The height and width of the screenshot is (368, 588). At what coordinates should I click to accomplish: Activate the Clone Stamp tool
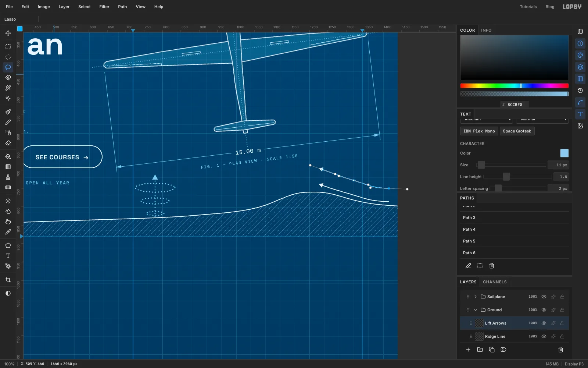(x=8, y=177)
